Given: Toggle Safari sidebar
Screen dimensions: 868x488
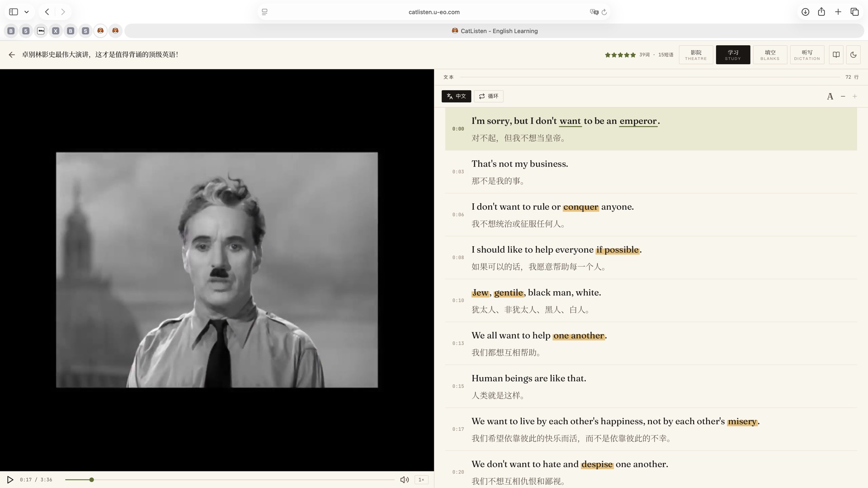Looking at the screenshot, I should click(14, 12).
